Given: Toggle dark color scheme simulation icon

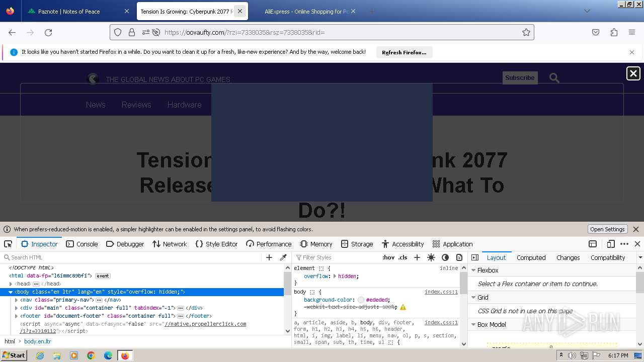Looking at the screenshot, I should pyautogui.click(x=445, y=257).
